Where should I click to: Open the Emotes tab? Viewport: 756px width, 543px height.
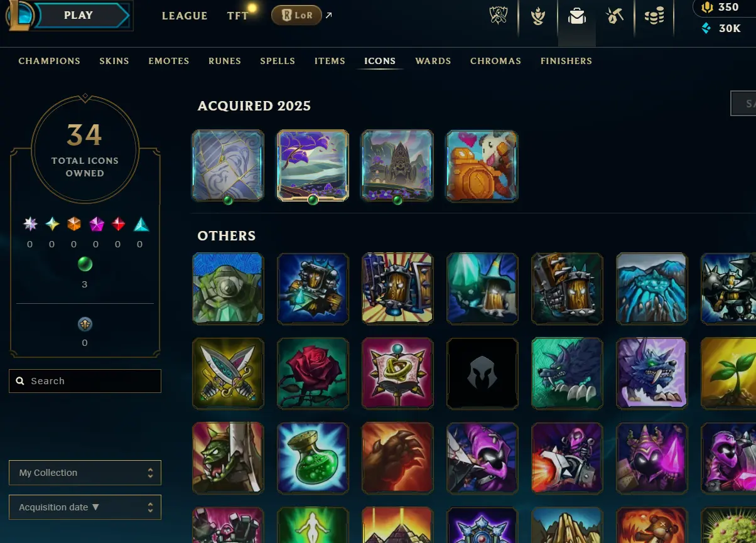(169, 61)
